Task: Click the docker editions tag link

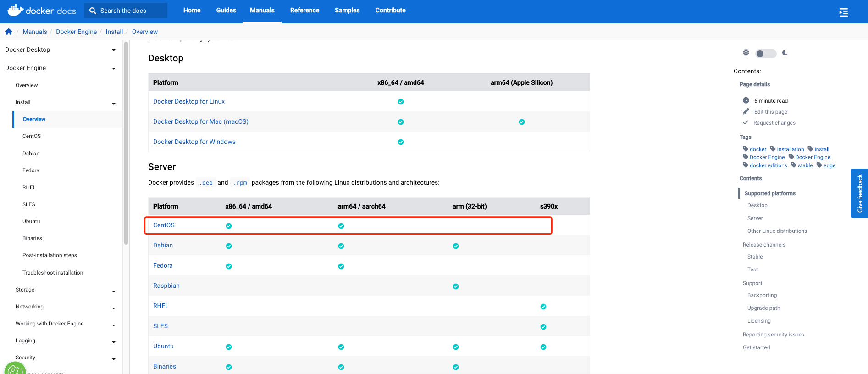Action: pyautogui.click(x=768, y=165)
